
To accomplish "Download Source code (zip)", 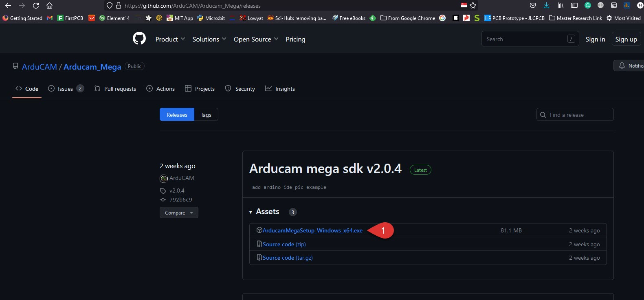I will 284,244.
